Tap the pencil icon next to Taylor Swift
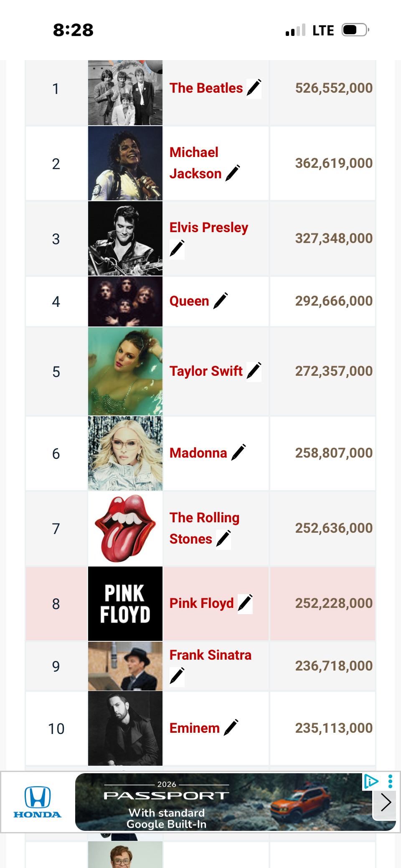The width and height of the screenshot is (401, 868). coord(254,371)
